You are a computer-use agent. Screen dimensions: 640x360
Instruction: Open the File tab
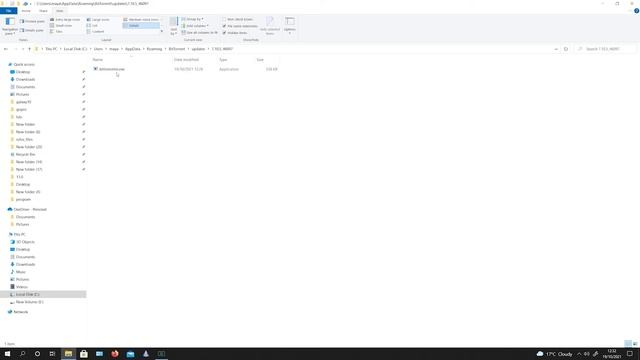[9, 11]
